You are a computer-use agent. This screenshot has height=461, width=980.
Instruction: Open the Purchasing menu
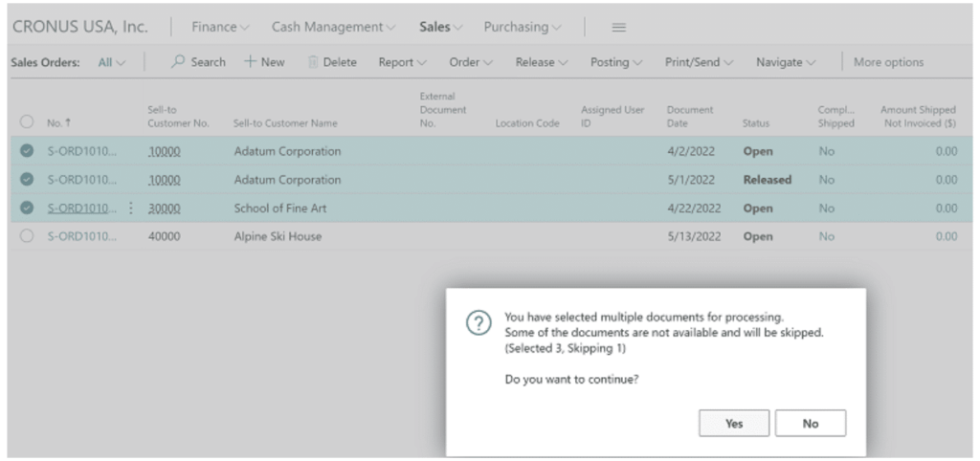point(523,28)
